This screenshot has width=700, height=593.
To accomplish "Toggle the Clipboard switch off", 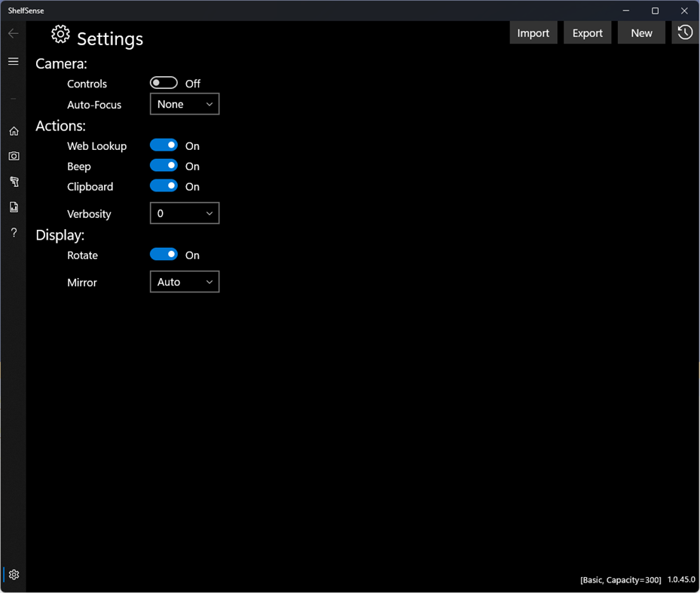I will [x=164, y=185].
